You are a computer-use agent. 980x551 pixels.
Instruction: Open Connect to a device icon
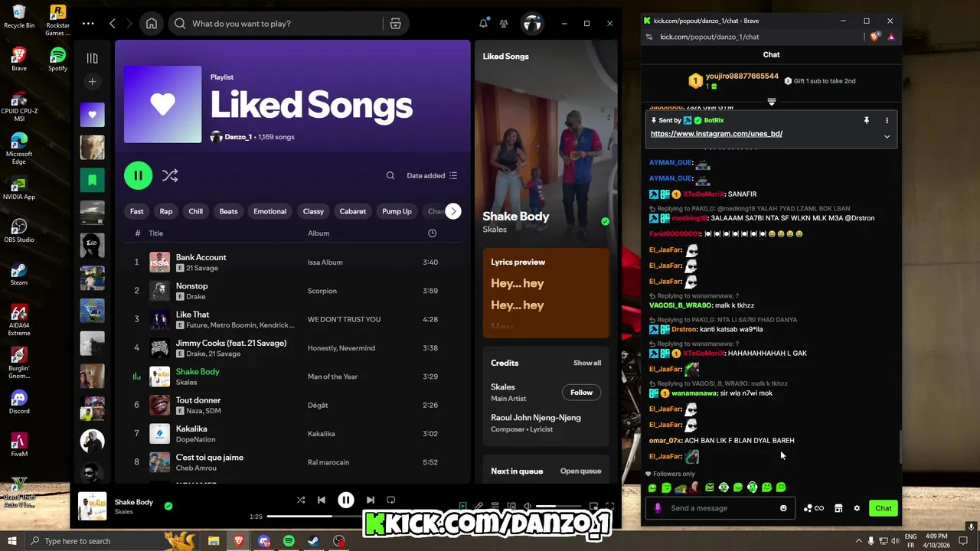coord(511,506)
